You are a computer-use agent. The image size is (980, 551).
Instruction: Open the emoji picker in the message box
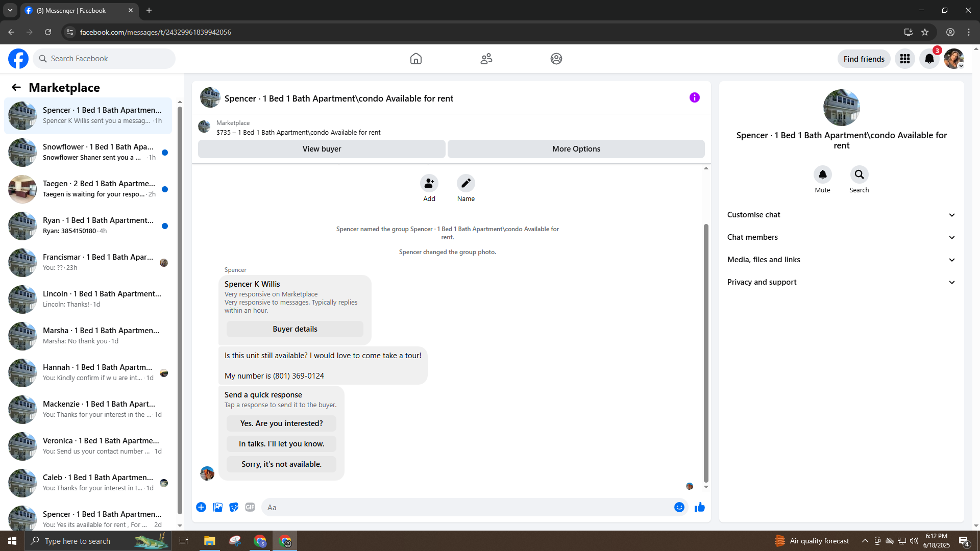pyautogui.click(x=679, y=507)
